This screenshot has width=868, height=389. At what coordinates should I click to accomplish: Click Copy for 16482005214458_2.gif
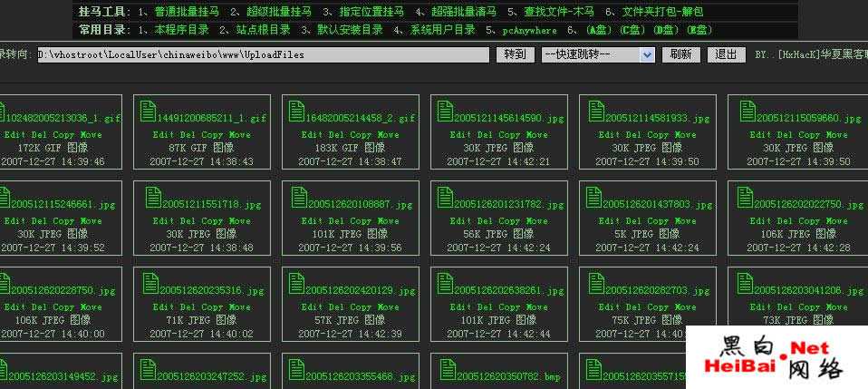[361, 134]
